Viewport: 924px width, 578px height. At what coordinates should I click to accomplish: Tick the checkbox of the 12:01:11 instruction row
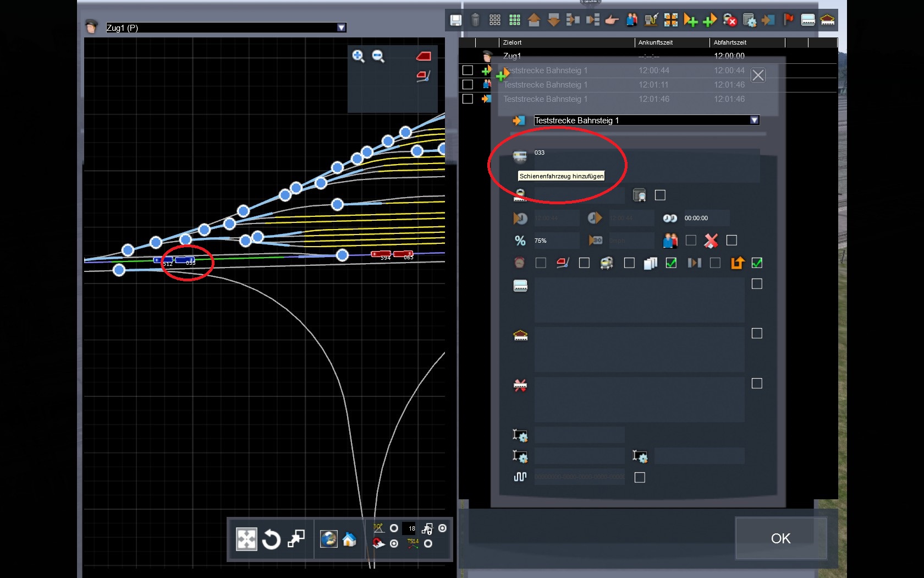(468, 85)
